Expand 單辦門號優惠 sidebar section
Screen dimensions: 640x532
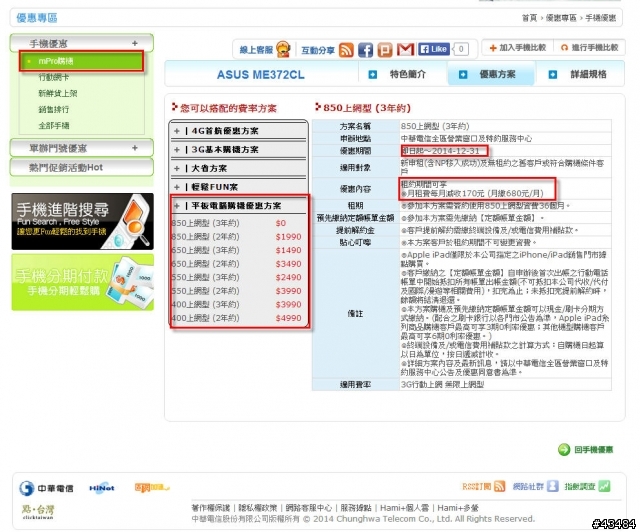pyautogui.click(x=82, y=148)
